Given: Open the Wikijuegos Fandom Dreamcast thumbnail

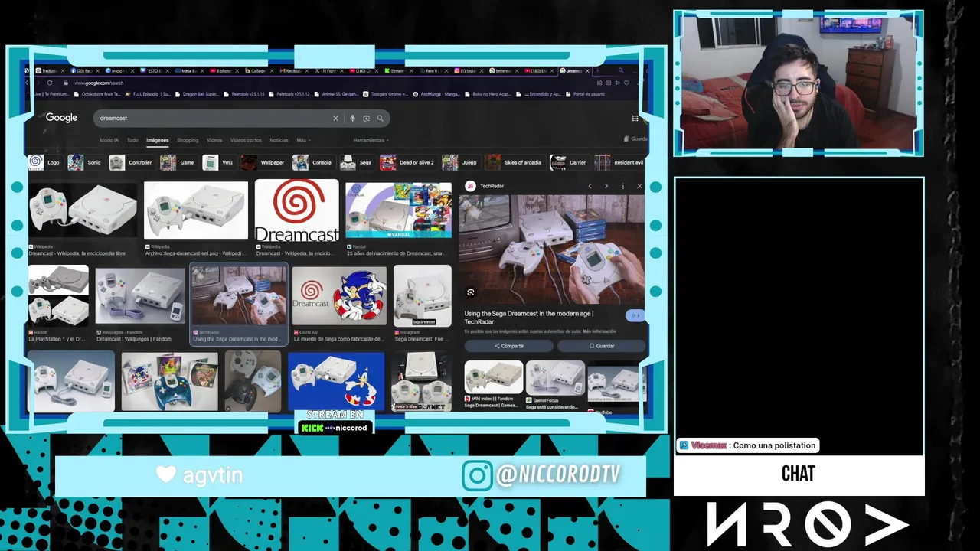Looking at the screenshot, I should (x=140, y=295).
